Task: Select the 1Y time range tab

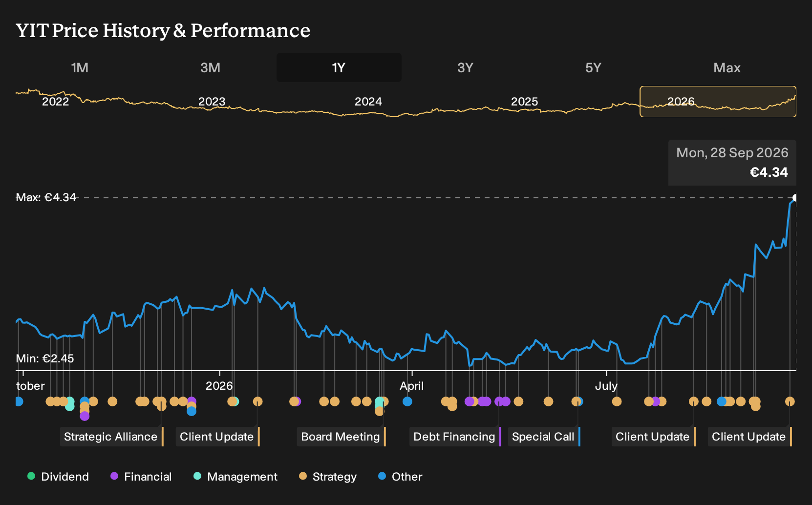Action: click(339, 67)
